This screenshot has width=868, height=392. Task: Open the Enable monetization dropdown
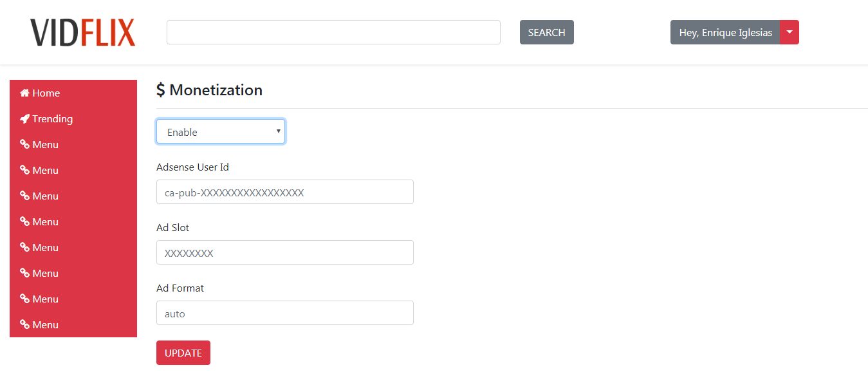(220, 132)
